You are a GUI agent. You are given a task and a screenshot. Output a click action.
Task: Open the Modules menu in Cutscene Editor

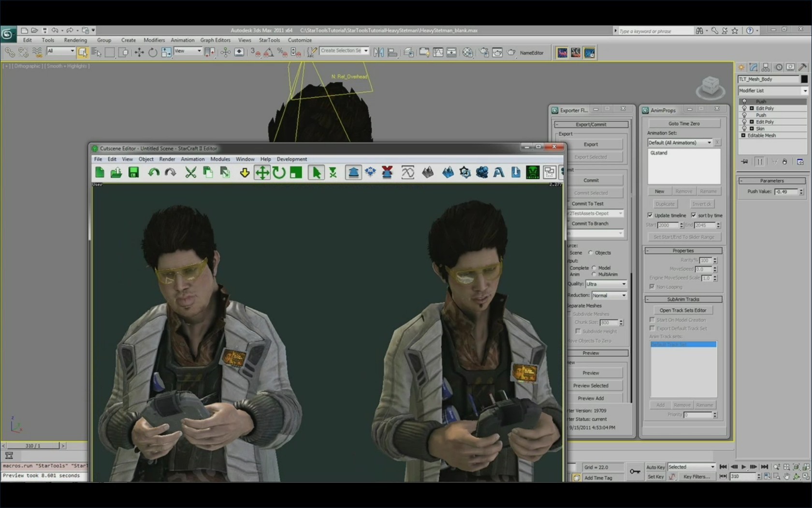tap(220, 159)
